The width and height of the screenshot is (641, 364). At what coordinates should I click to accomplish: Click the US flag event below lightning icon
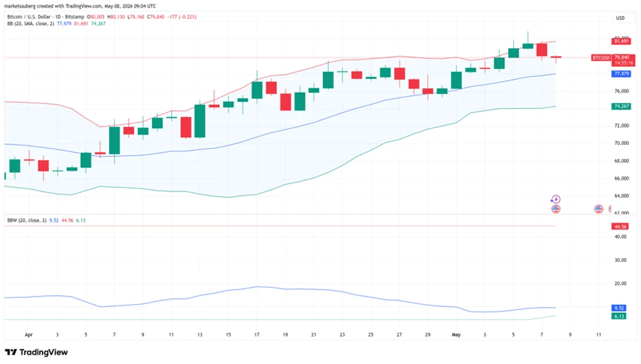pyautogui.click(x=556, y=209)
